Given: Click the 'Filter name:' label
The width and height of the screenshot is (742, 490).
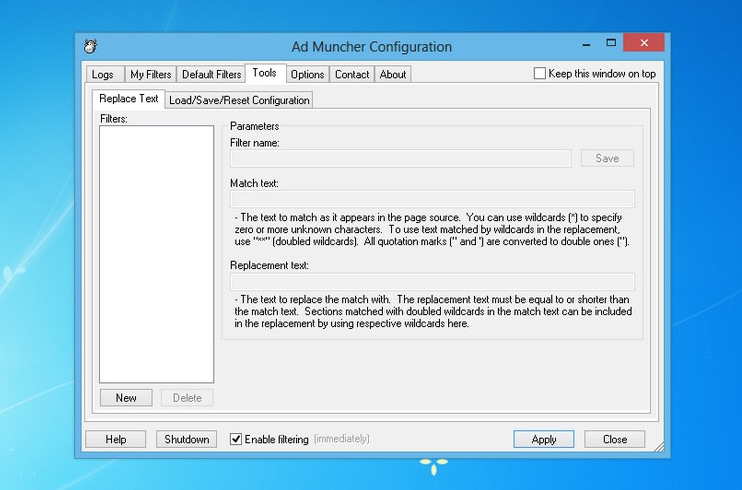Looking at the screenshot, I should pos(255,143).
